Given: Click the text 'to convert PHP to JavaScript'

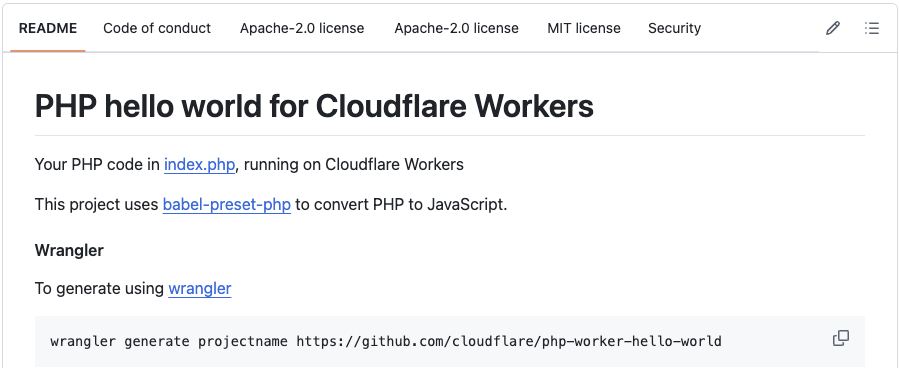Looking at the screenshot, I should click(x=401, y=205).
